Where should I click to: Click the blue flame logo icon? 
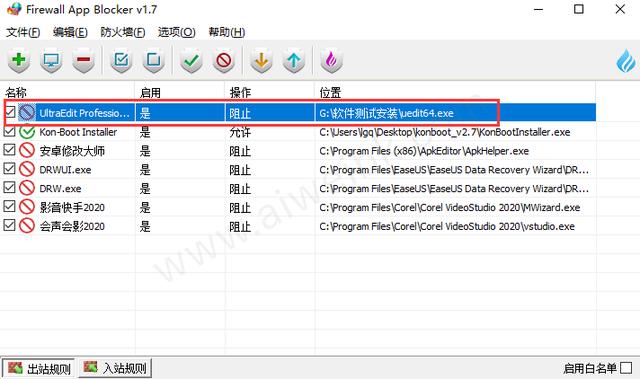click(x=626, y=62)
